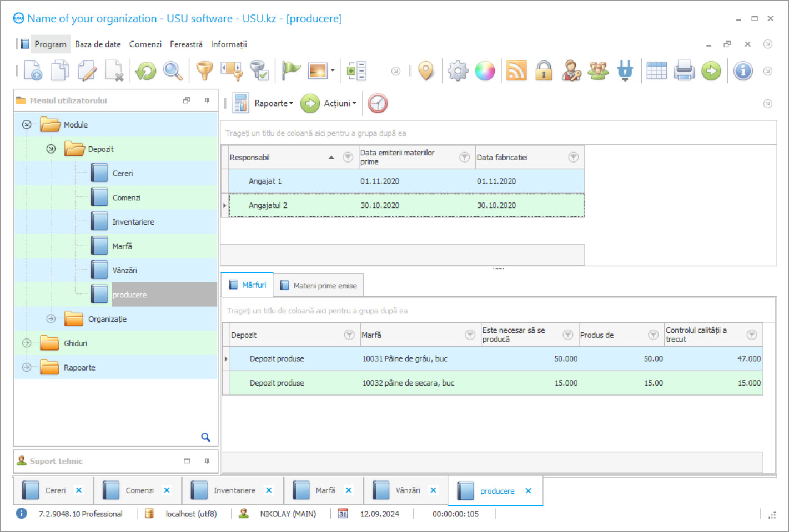Viewport: 789px width, 532px height.
Task: Open the Rapoarte dropdown button
Action: pyautogui.click(x=273, y=103)
